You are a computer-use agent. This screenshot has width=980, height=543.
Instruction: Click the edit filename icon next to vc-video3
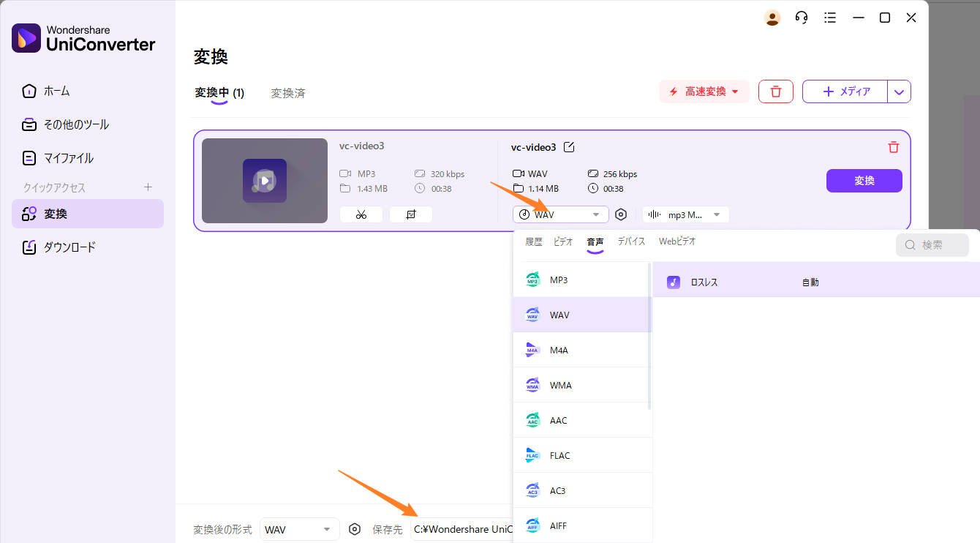click(x=569, y=147)
